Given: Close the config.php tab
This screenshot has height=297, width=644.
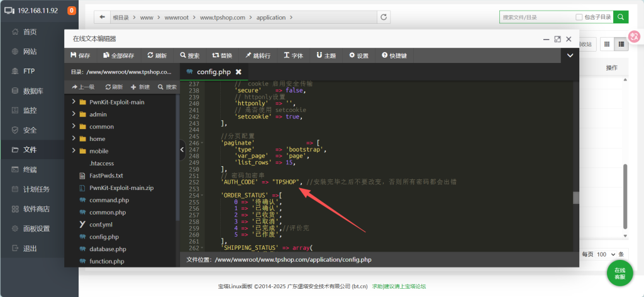Looking at the screenshot, I should 238,72.
